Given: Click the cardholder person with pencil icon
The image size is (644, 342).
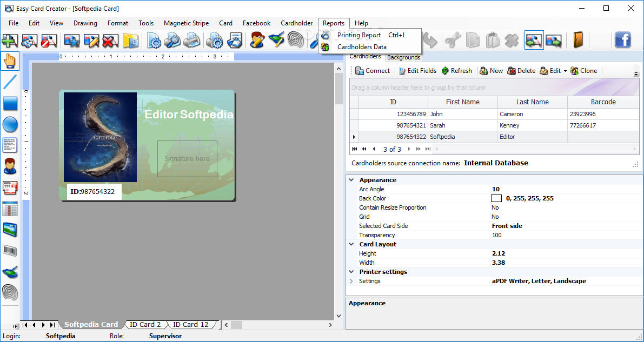Looking at the screenshot, I should click(x=257, y=40).
